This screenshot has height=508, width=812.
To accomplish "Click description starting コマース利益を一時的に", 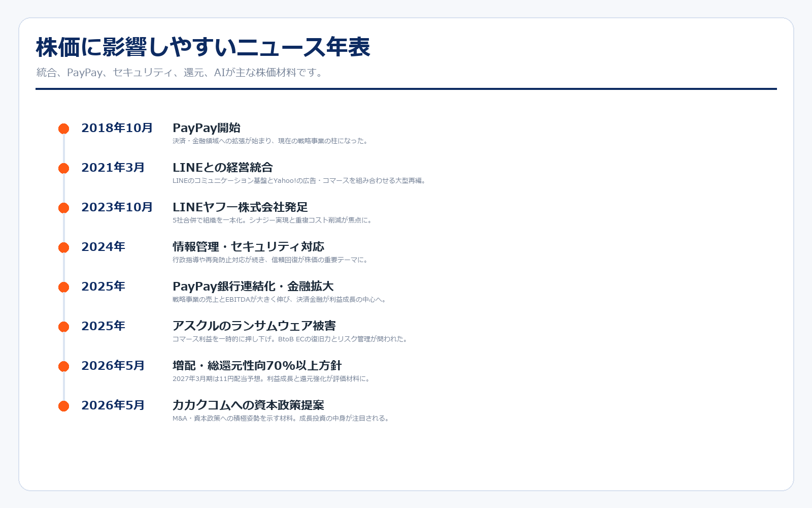I will coord(290,339).
